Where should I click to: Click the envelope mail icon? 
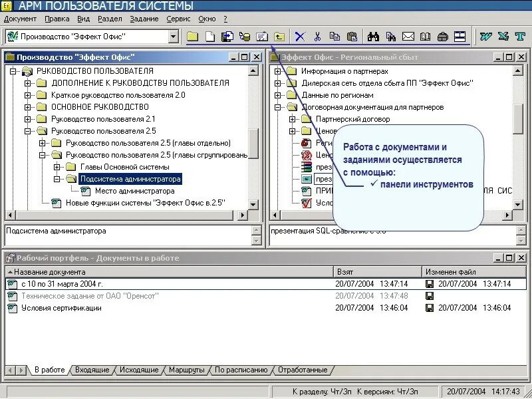coord(408,37)
